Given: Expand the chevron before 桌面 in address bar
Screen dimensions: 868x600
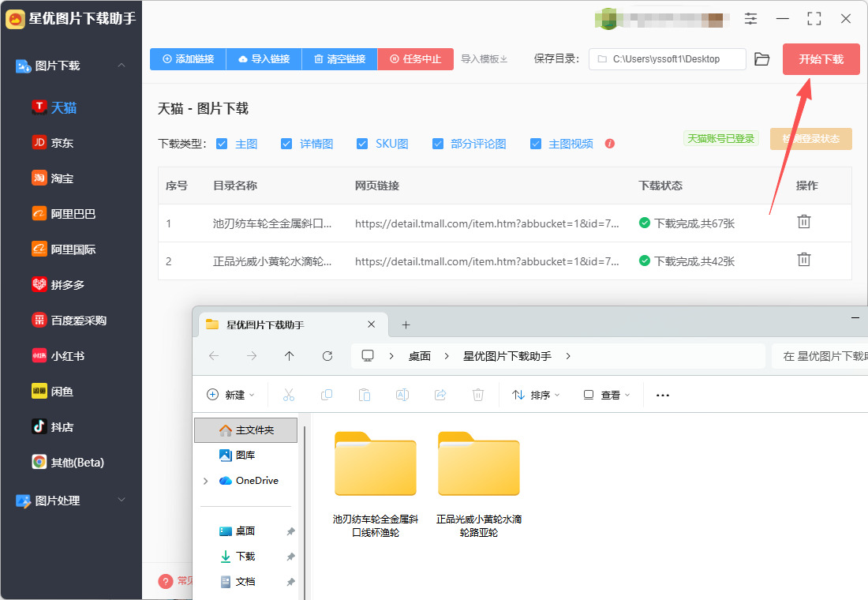Looking at the screenshot, I should 391,356.
